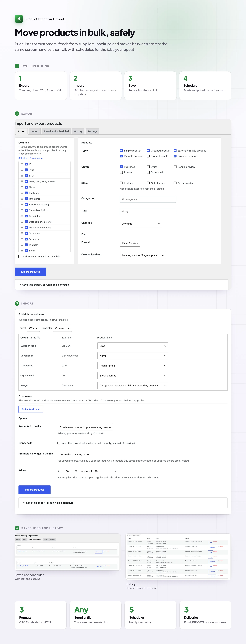
Task: Uncheck the Simple product type
Action: click(121, 151)
